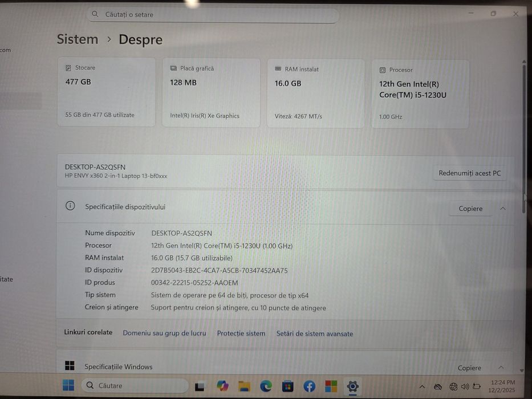Open Microsoft Store from the taskbar
This screenshot has width=532, height=399.
coord(288,386)
